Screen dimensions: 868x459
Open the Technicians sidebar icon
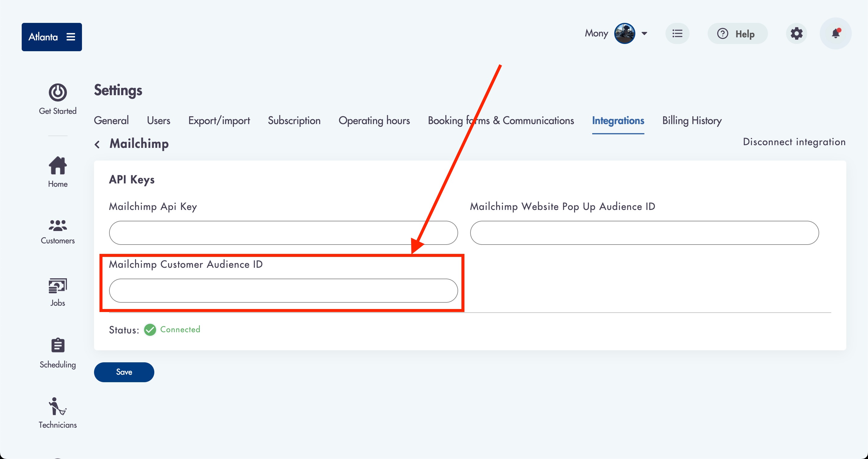coord(58,406)
